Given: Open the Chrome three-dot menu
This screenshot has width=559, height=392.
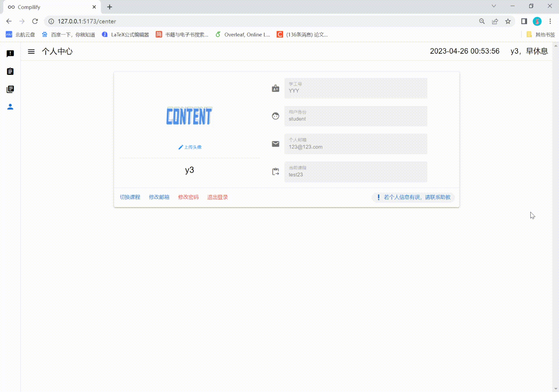Looking at the screenshot, I should click(x=550, y=21).
